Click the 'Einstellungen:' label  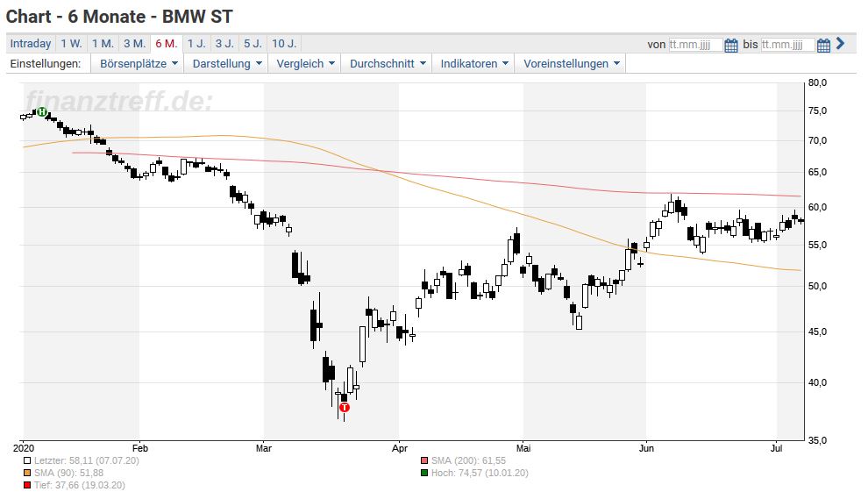[46, 64]
